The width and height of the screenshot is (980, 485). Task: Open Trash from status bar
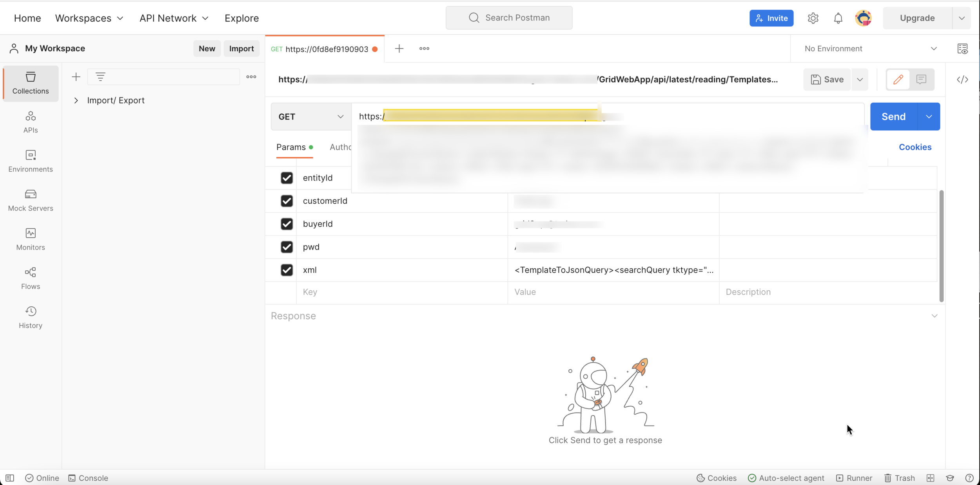click(x=900, y=478)
